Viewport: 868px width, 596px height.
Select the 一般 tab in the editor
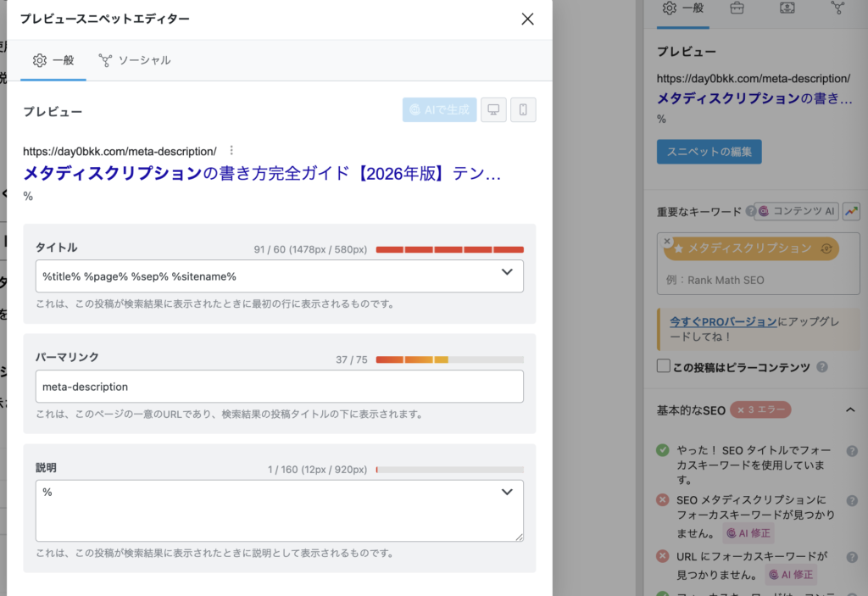53,60
